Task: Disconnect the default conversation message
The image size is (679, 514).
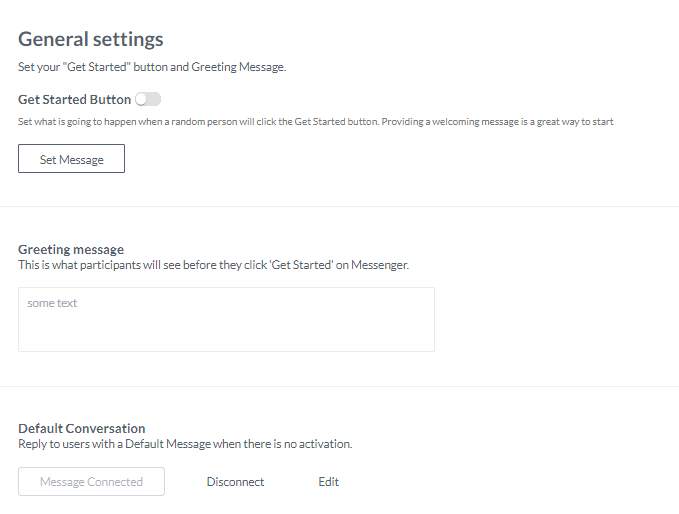Action: click(235, 482)
